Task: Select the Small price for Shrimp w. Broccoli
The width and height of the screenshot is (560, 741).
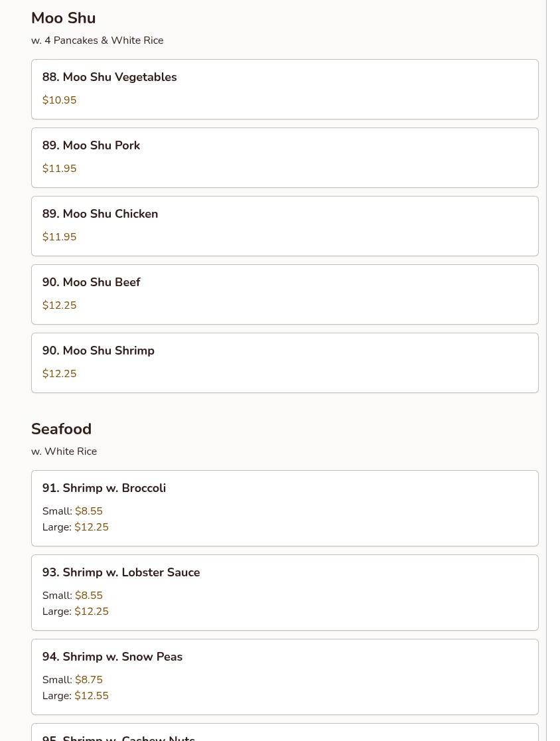Action: tap(89, 511)
